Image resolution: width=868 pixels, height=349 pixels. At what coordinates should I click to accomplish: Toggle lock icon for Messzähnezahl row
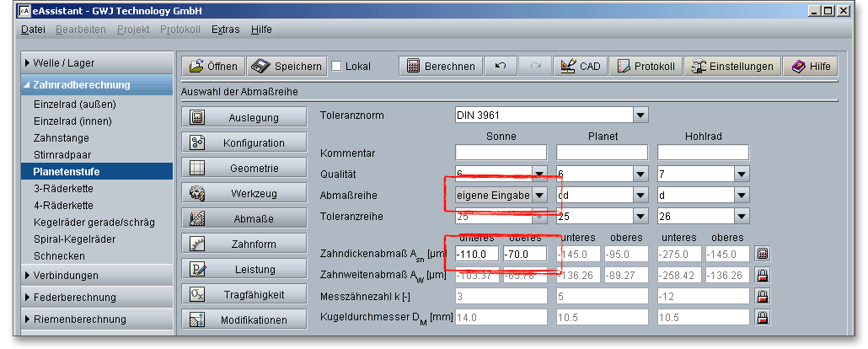(x=762, y=296)
